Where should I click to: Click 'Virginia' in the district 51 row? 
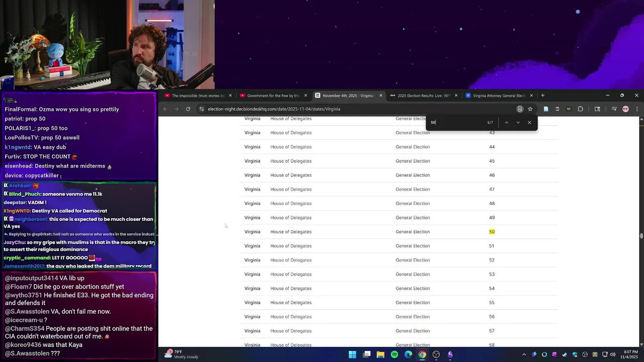click(x=252, y=246)
